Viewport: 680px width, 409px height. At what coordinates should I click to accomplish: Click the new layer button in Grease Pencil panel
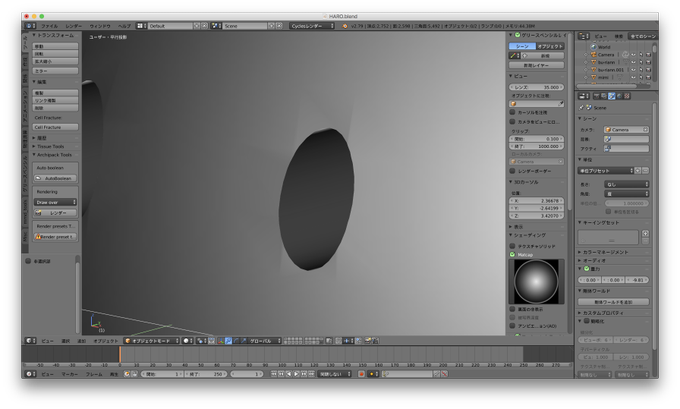tap(536, 65)
